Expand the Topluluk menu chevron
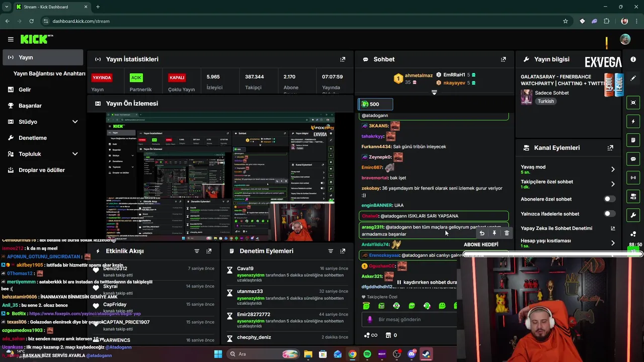 [75, 154]
